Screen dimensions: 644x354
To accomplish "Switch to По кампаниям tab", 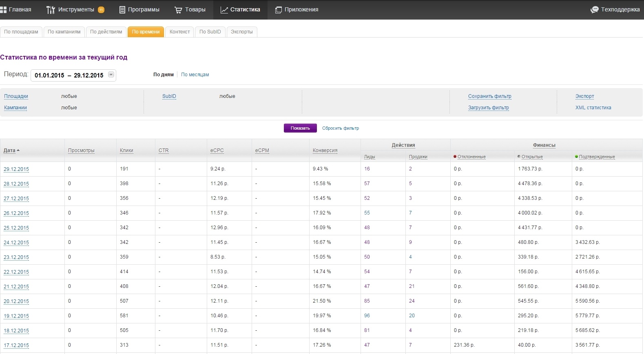I will (64, 32).
